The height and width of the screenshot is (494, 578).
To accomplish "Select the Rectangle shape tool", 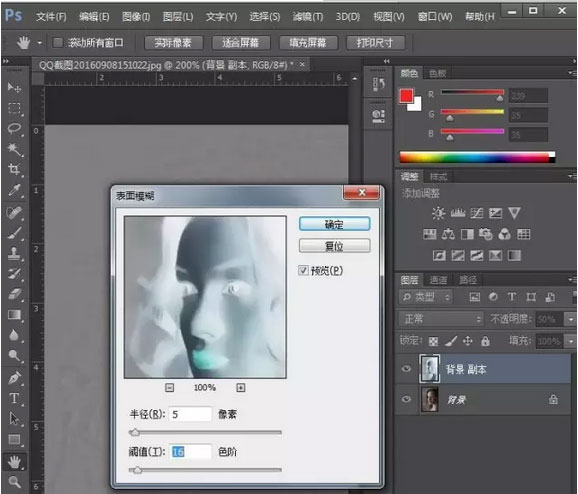I will coord(14,439).
